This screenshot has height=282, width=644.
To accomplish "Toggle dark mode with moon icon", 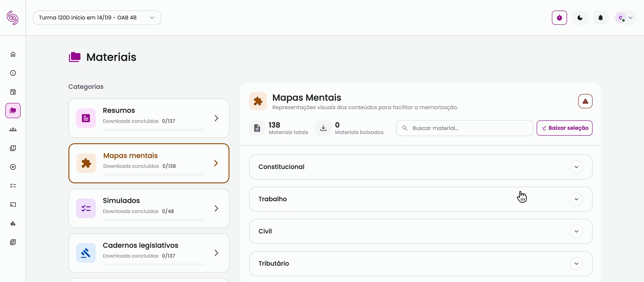I will pos(580,18).
